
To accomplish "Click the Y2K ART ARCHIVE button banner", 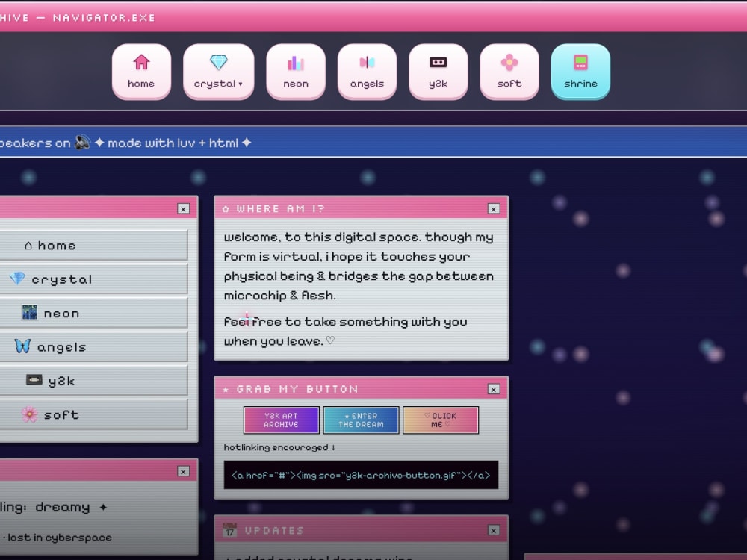I will [281, 420].
